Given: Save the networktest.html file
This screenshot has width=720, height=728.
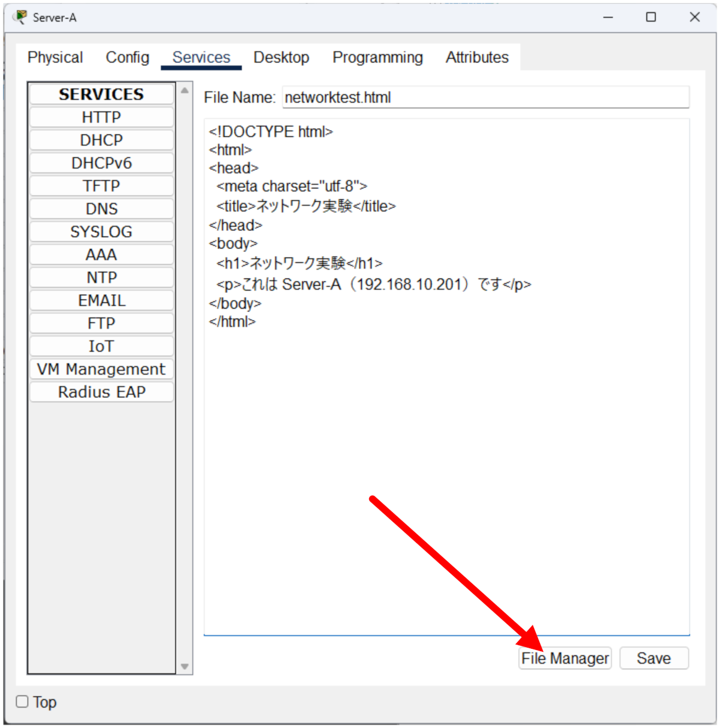Looking at the screenshot, I should click(653, 658).
